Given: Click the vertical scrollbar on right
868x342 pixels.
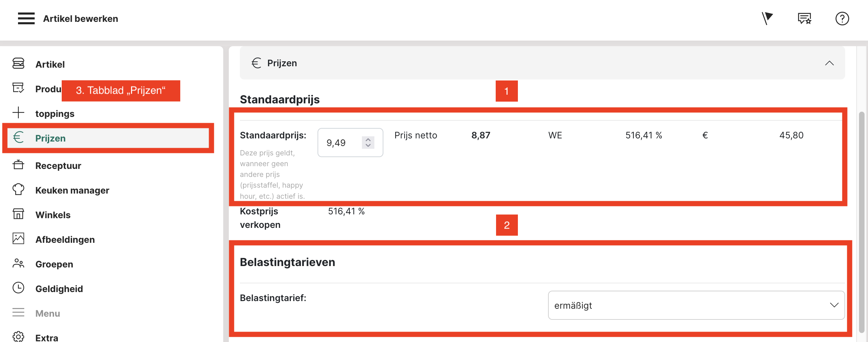Looking at the screenshot, I should (862, 222).
